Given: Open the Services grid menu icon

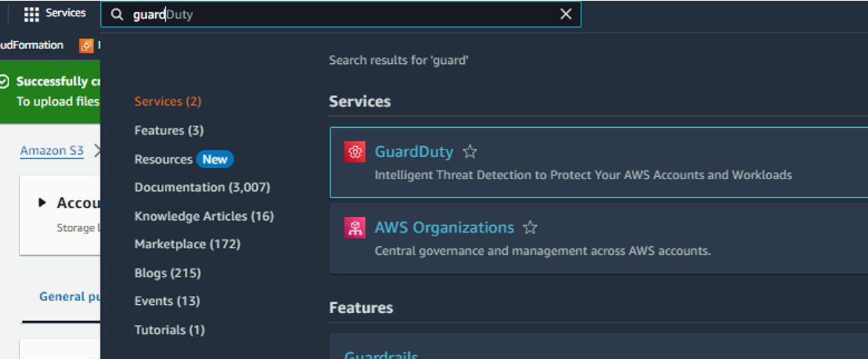Looking at the screenshot, I should pyautogui.click(x=31, y=14).
